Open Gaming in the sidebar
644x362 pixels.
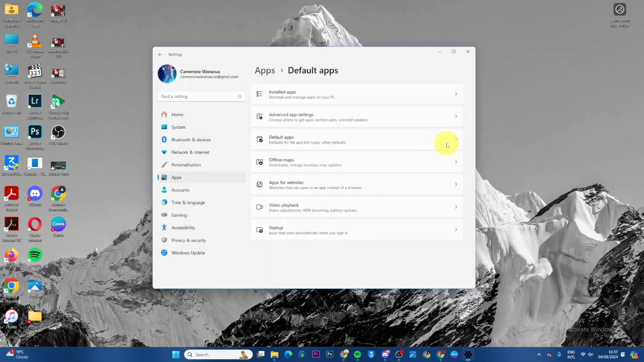click(202, 215)
